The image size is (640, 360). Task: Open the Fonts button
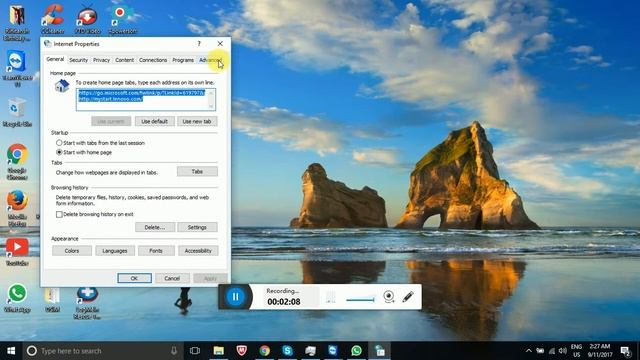click(156, 251)
